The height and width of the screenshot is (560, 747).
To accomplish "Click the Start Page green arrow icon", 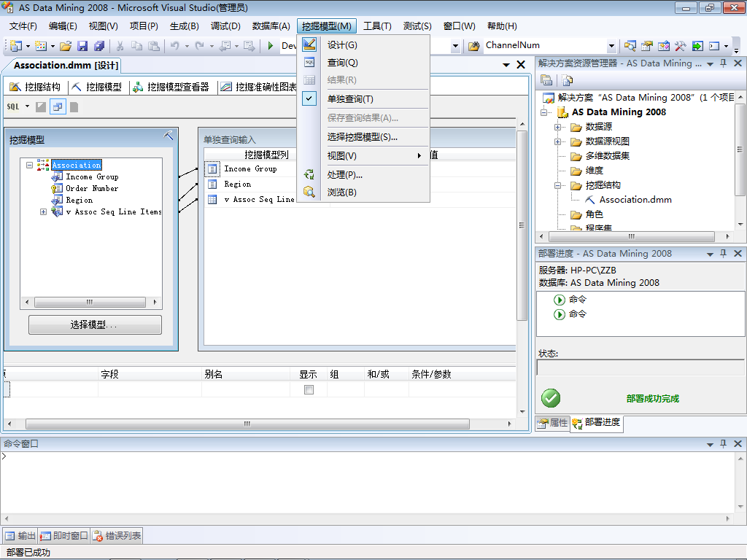I will (x=697, y=46).
